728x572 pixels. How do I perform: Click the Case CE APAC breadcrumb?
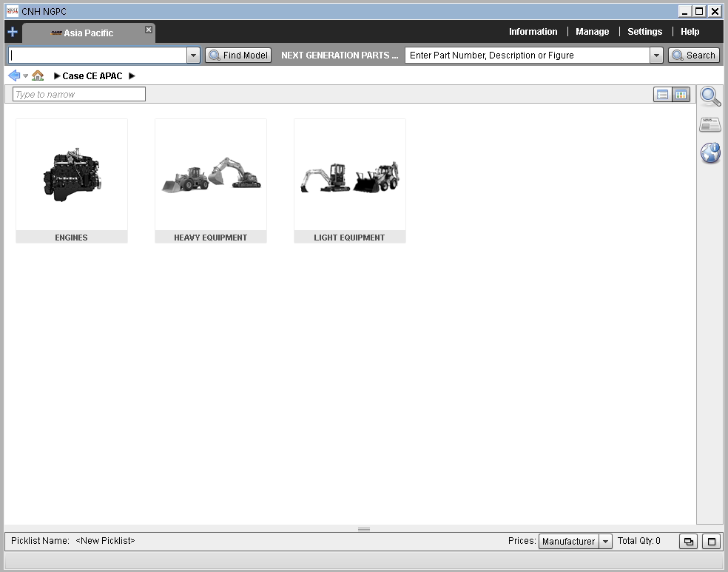[x=92, y=75]
